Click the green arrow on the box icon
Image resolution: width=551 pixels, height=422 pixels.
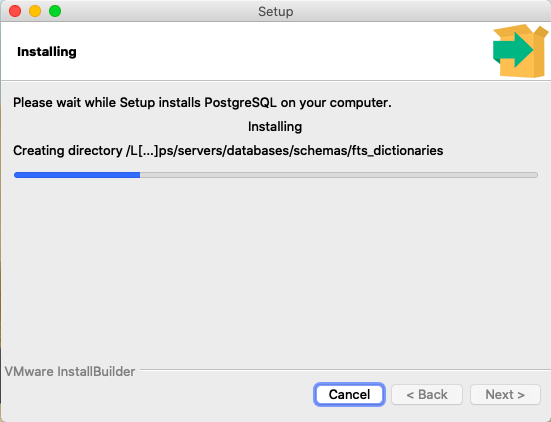pos(512,50)
